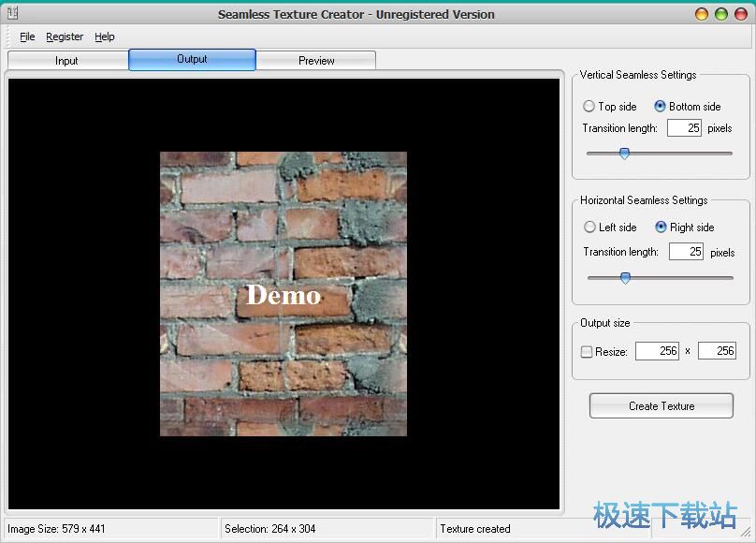Switch to the Input tab
756x543 pixels.
pos(66,61)
